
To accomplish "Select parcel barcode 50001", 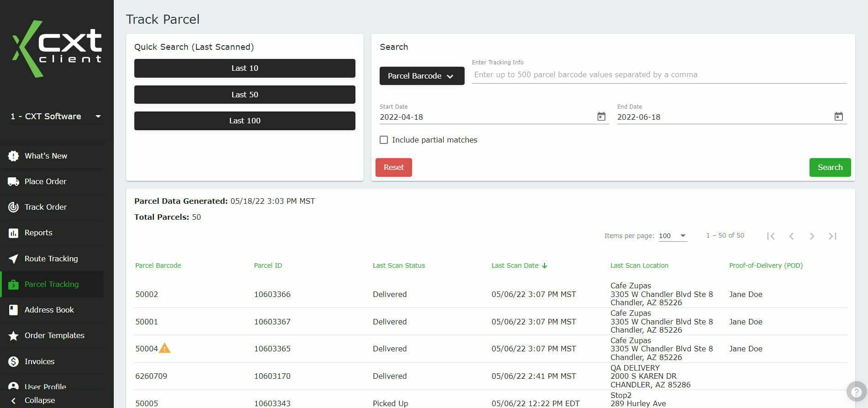I will tap(147, 322).
